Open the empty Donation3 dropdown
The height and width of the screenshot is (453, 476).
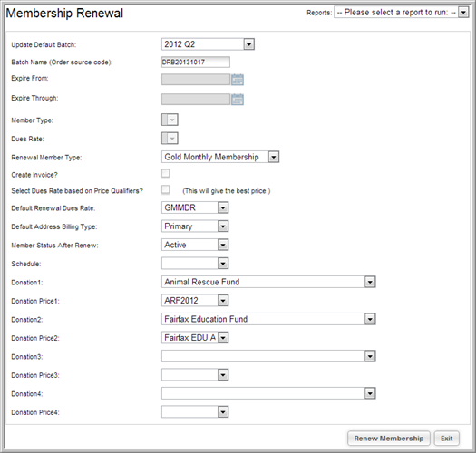[x=268, y=356]
